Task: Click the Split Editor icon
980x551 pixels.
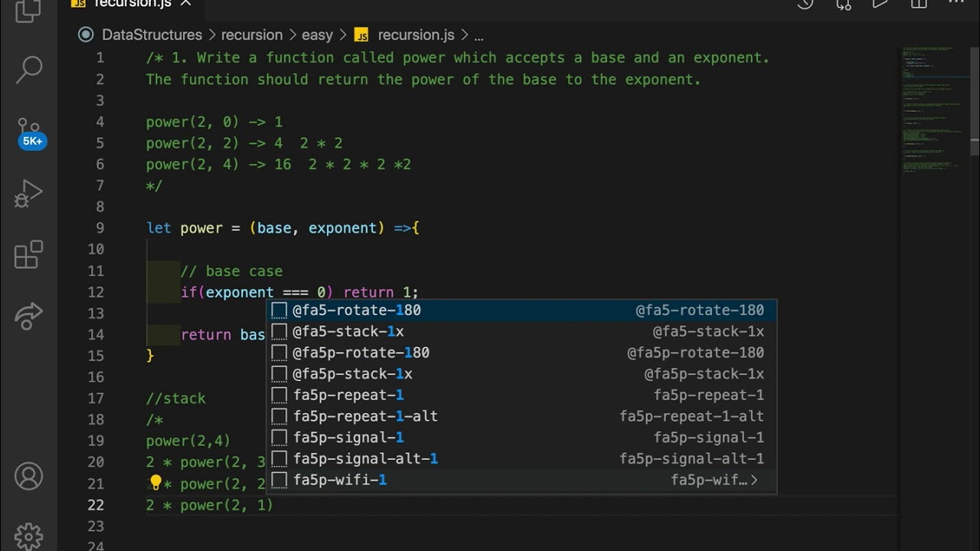Action: [x=919, y=4]
